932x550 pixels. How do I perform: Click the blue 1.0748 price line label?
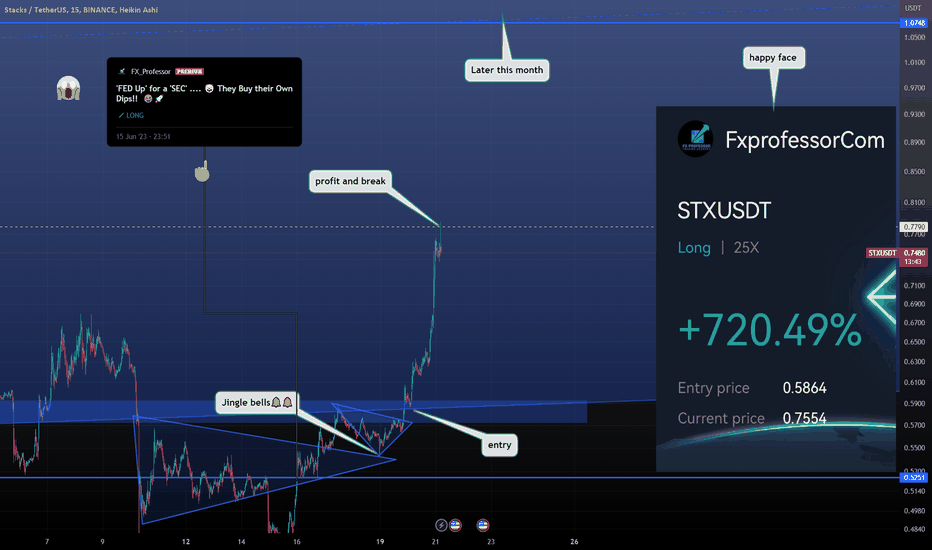pos(914,23)
